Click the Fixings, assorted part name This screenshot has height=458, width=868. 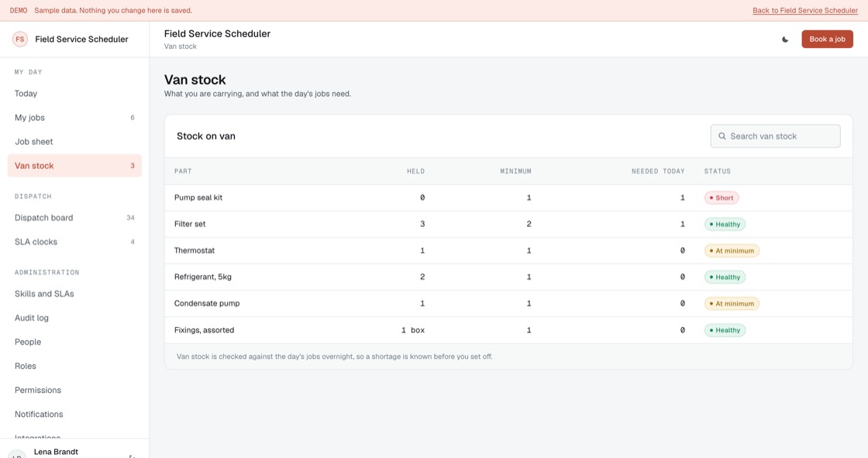coord(205,330)
